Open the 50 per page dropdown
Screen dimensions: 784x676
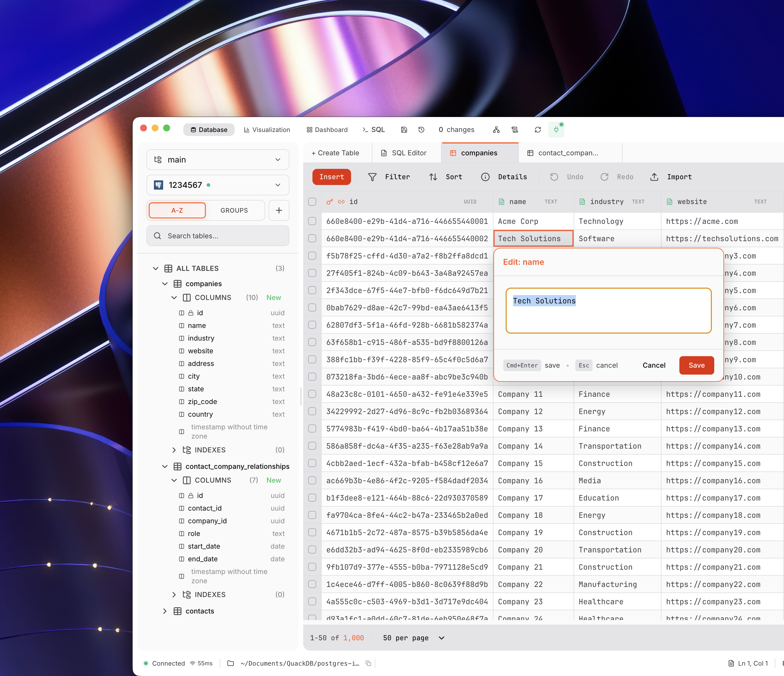point(413,638)
